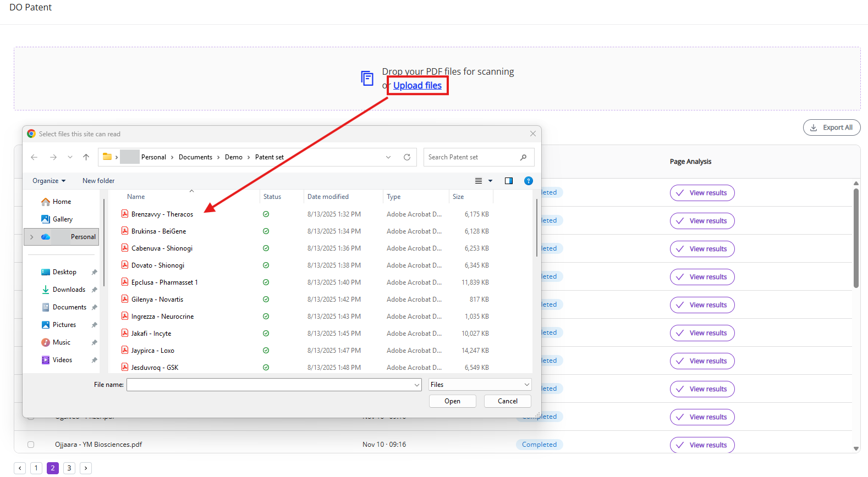The width and height of the screenshot is (868, 477).
Task: Open Downloads in the sidebar
Action: (x=69, y=290)
